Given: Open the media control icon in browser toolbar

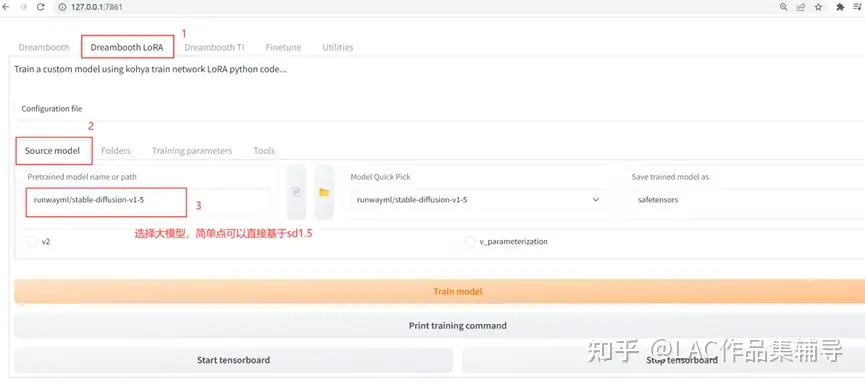Looking at the screenshot, I should click(x=857, y=7).
